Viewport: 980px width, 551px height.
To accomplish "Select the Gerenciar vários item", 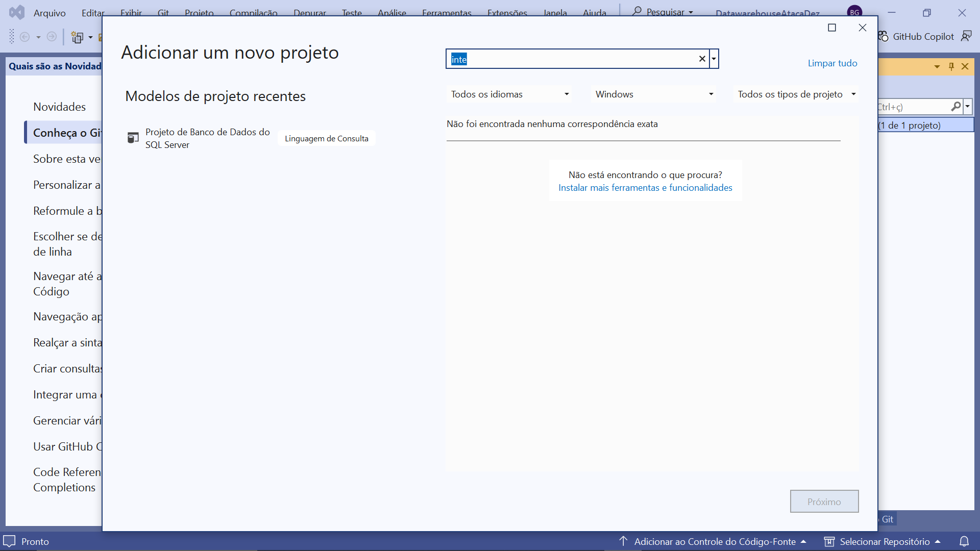I will 66,420.
